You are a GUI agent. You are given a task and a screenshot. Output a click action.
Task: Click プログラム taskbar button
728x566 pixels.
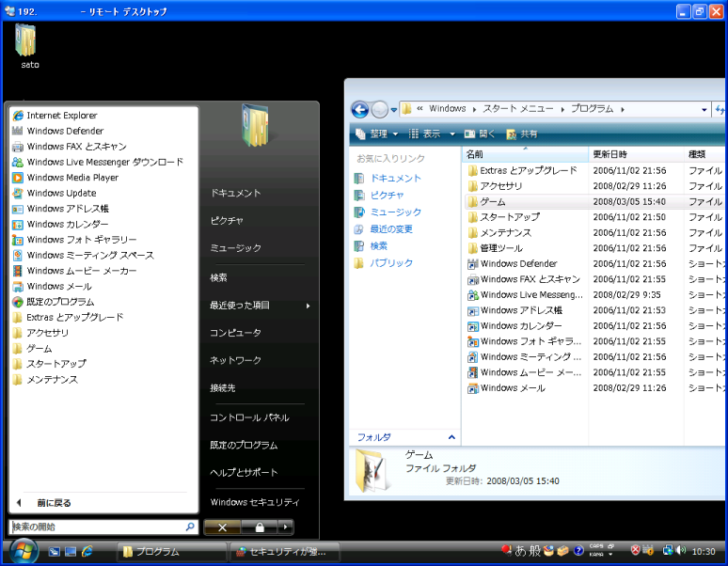click(x=171, y=552)
